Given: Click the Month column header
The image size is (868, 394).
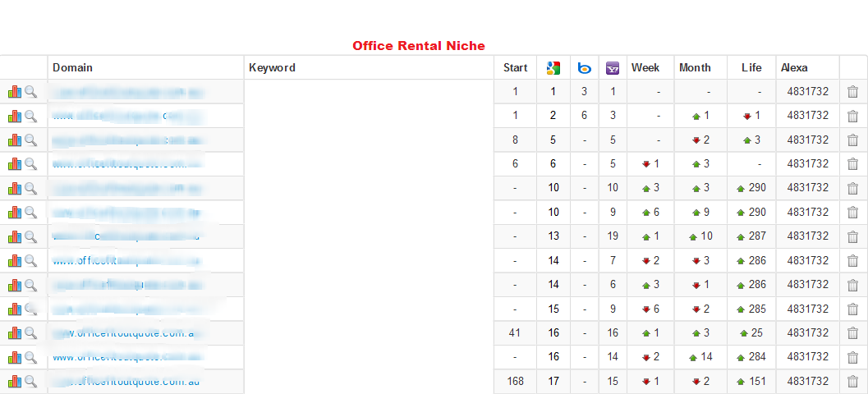Looking at the screenshot, I should point(695,68).
